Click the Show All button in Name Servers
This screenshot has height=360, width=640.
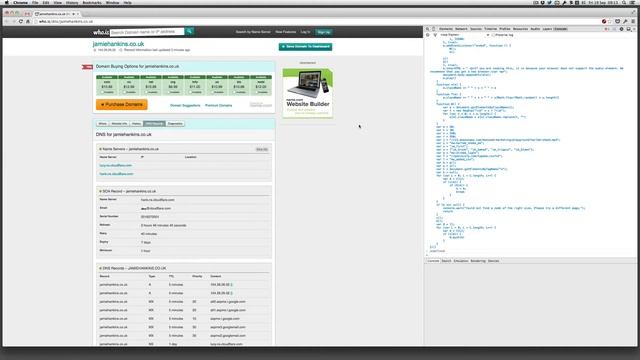(x=262, y=149)
